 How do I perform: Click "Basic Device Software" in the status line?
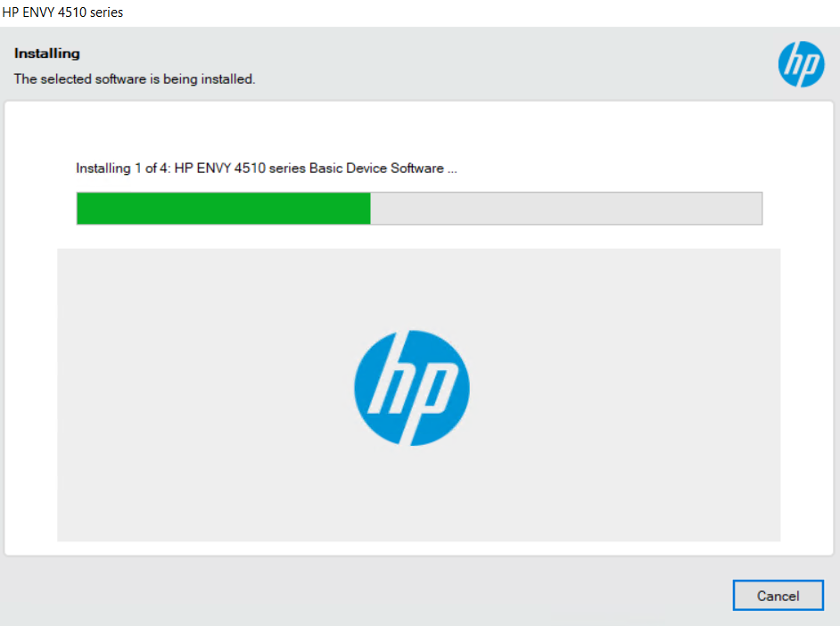[376, 168]
